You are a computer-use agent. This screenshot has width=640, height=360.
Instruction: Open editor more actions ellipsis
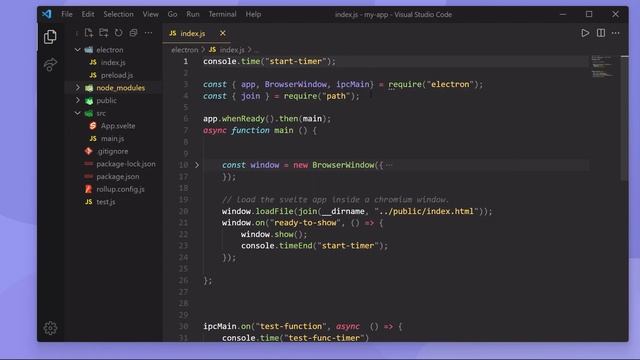tap(616, 33)
